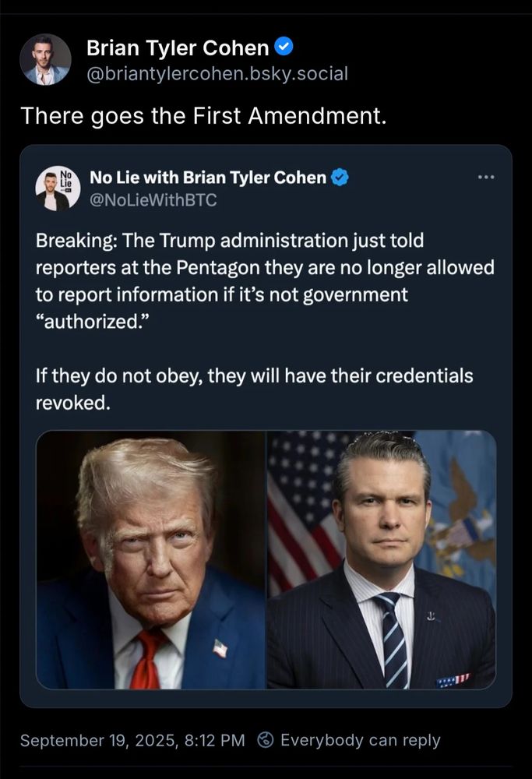Click the blue verified badge beside Brian Tyler Cohen
The height and width of the screenshot is (779, 532).
tap(284, 48)
